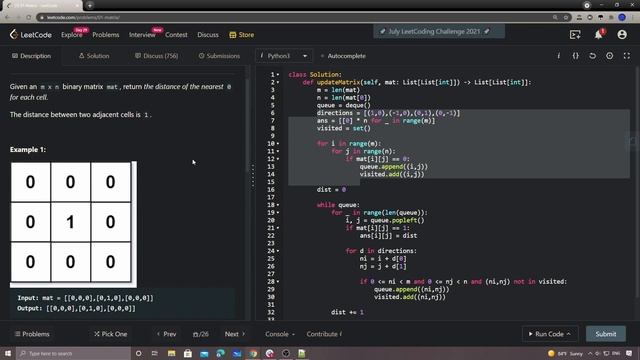Collapse the while-loop fold at line 18
The height and width of the screenshot is (360, 640).
click(278, 205)
